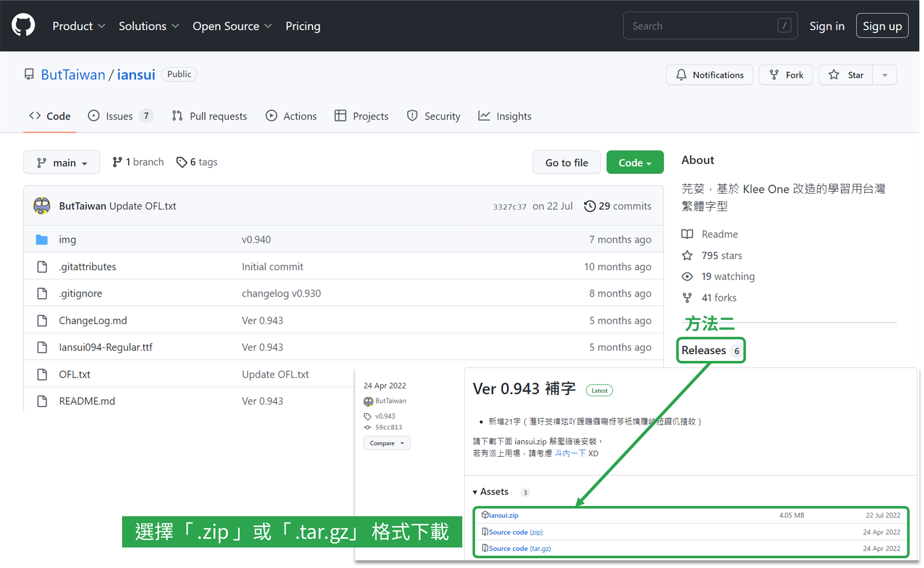Expand the Solutions menu
The image size is (924, 568).
coord(149,26)
